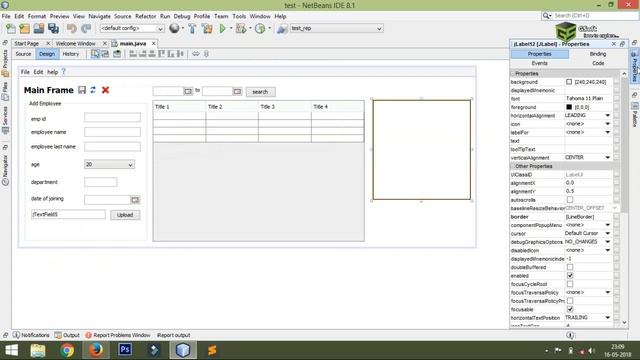Click the Upload button in the form
The height and width of the screenshot is (360, 640).
click(125, 215)
